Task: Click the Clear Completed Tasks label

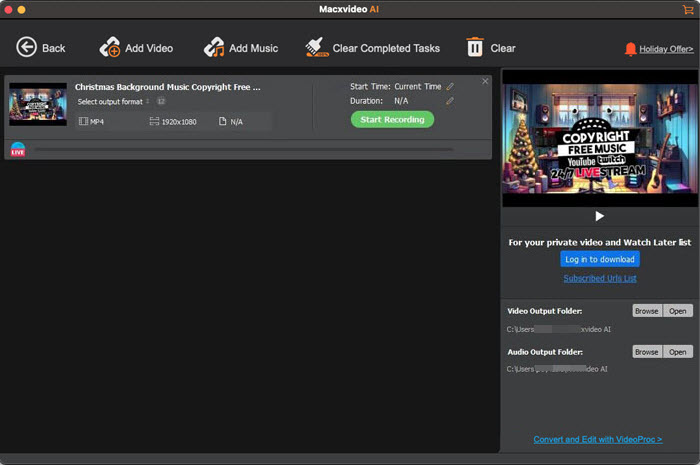Action: pos(386,48)
